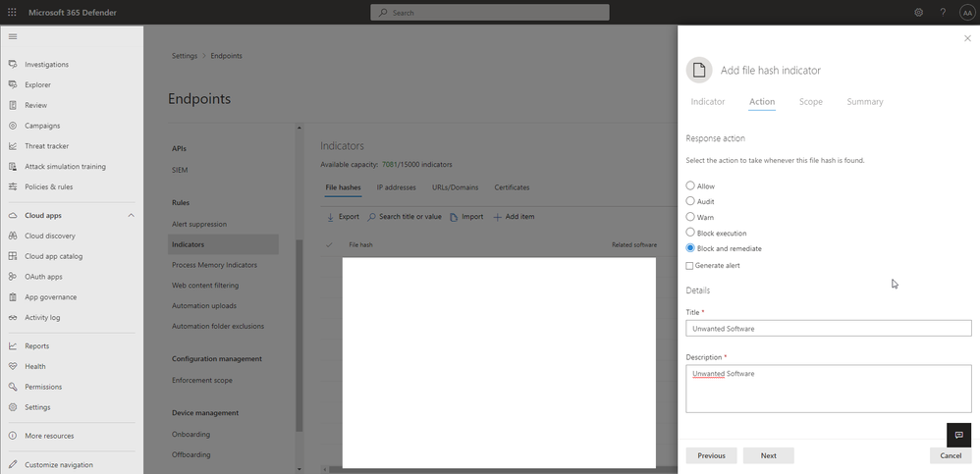Open the Certificates tab

point(512,187)
